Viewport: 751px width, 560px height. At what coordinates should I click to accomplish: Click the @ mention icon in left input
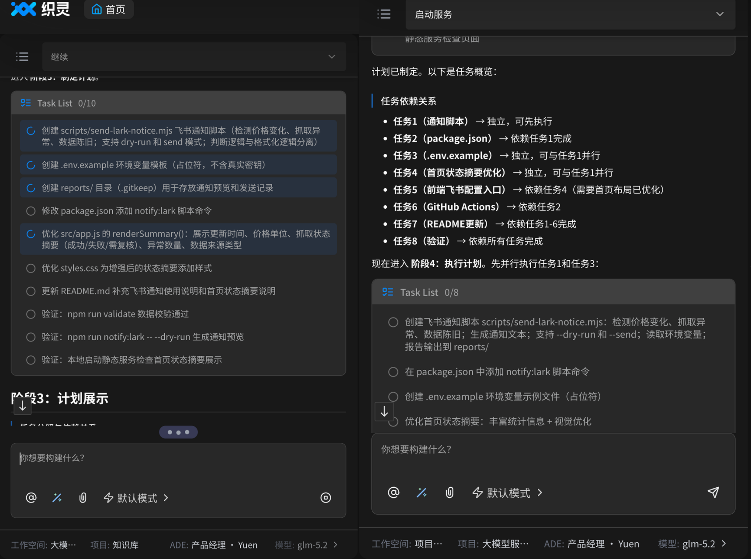pyautogui.click(x=31, y=498)
